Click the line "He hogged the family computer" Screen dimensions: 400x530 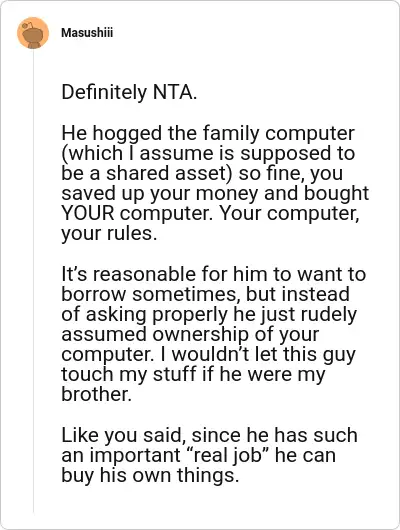pos(208,134)
